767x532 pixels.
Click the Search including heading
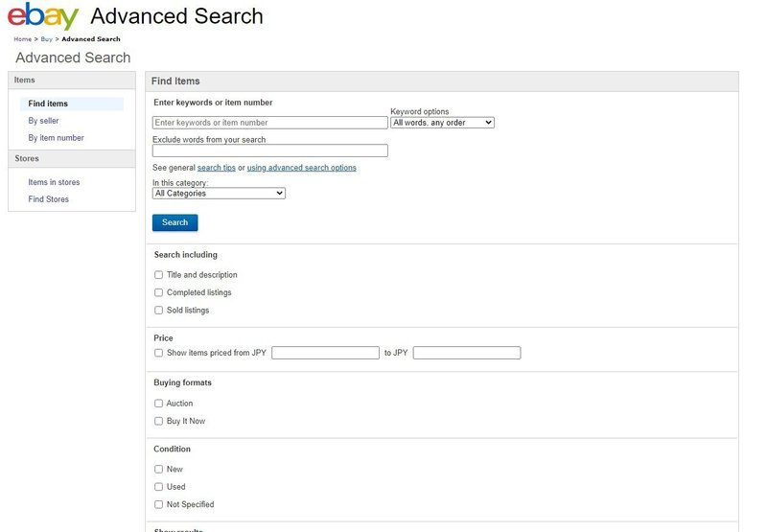pyautogui.click(x=185, y=255)
